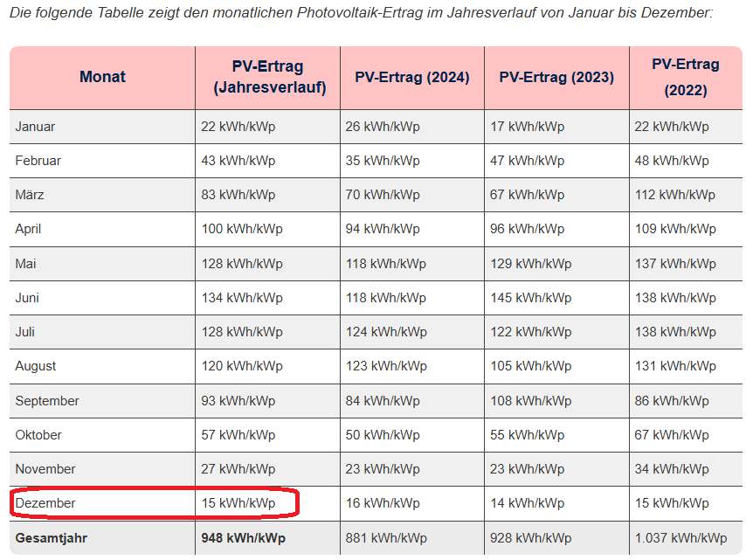Screen dimensions: 746x560
Task: Click the Monat column header
Action: (102, 77)
